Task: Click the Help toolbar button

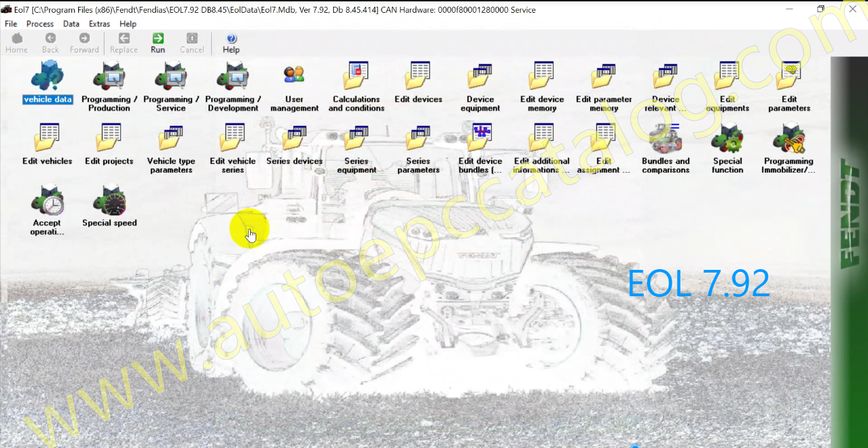Action: (x=231, y=43)
